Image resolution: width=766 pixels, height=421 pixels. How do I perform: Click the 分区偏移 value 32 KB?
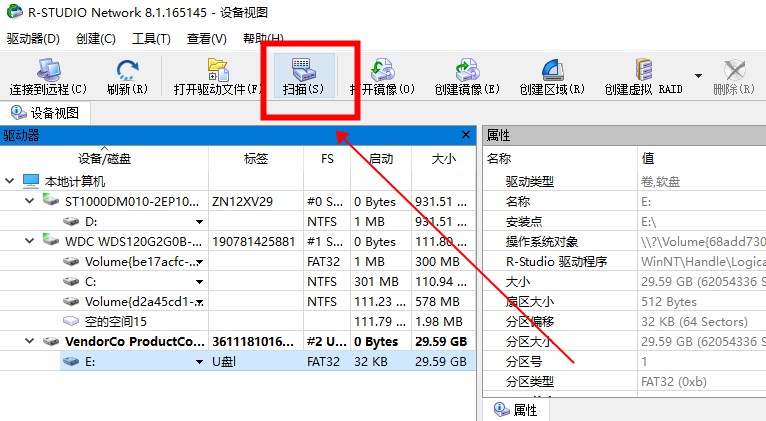click(x=694, y=321)
